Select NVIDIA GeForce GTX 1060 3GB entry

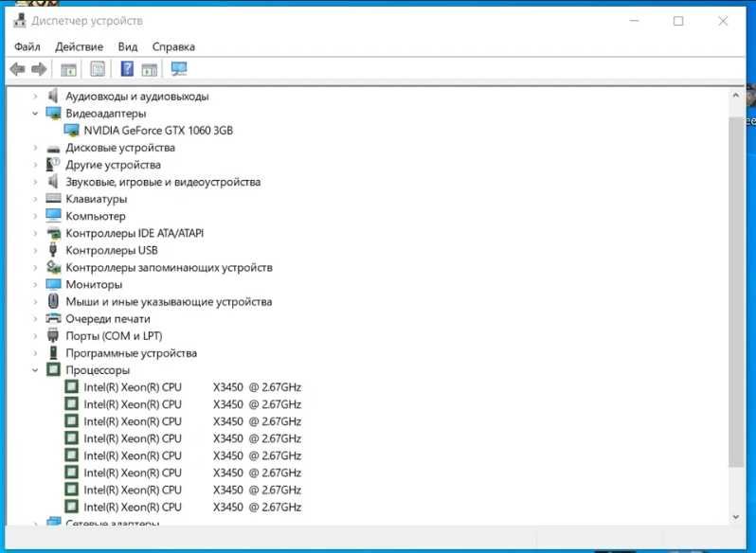158,131
